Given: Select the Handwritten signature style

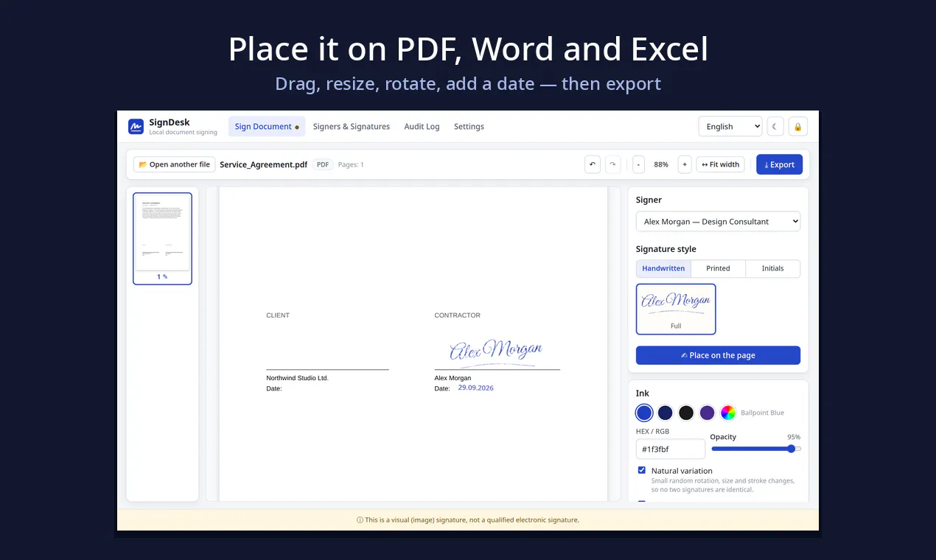Looking at the screenshot, I should point(663,268).
